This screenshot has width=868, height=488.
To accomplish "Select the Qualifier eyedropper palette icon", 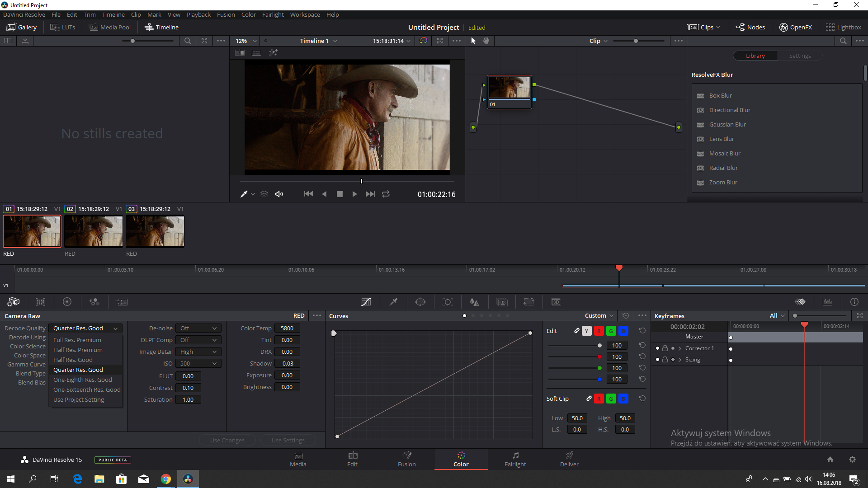I will [x=393, y=302].
